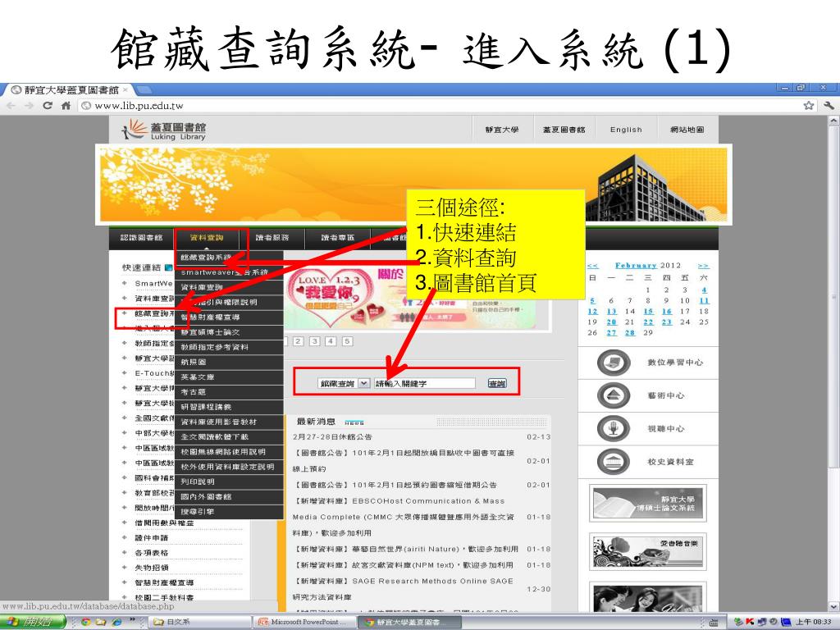Open the 靜宜大學博碩士論文系統 banner
This screenshot has width=840, height=630.
point(648,503)
